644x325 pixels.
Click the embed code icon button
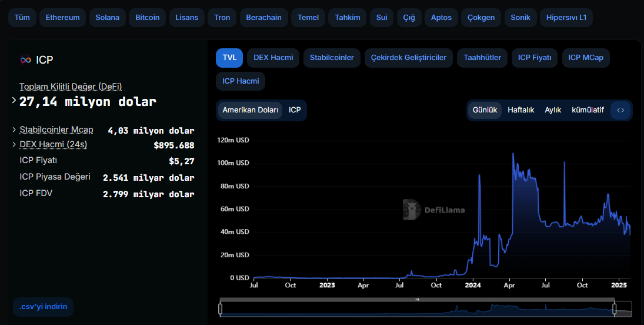(x=620, y=110)
